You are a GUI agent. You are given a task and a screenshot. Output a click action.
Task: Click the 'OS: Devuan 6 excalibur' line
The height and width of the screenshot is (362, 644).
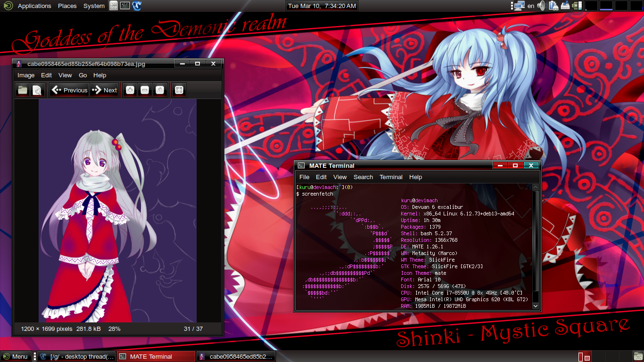(432, 207)
